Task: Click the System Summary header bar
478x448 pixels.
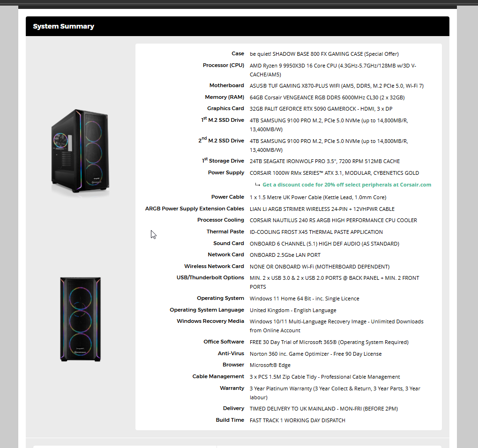Action: [x=237, y=26]
